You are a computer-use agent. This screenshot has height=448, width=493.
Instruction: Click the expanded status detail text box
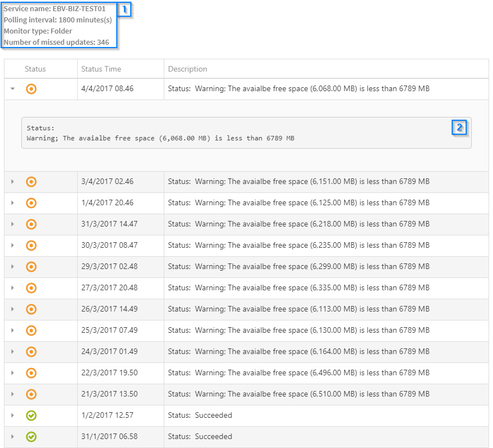pos(246,133)
